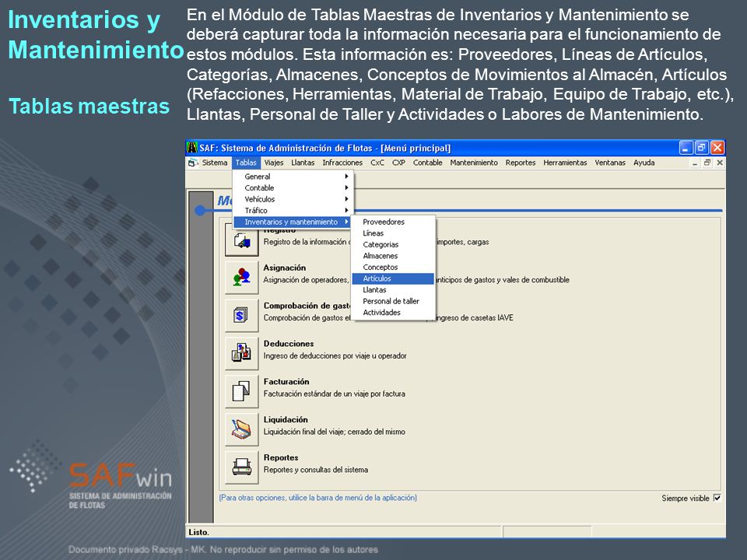This screenshot has height=560, width=747.
Task: Click the Registro truck icon button
Action: 241,240
